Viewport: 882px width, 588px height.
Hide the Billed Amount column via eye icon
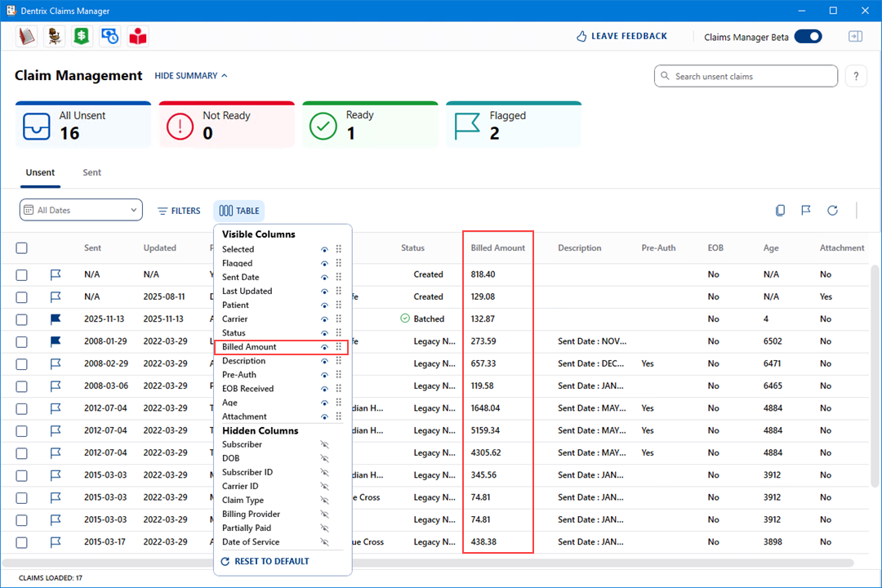pos(324,347)
